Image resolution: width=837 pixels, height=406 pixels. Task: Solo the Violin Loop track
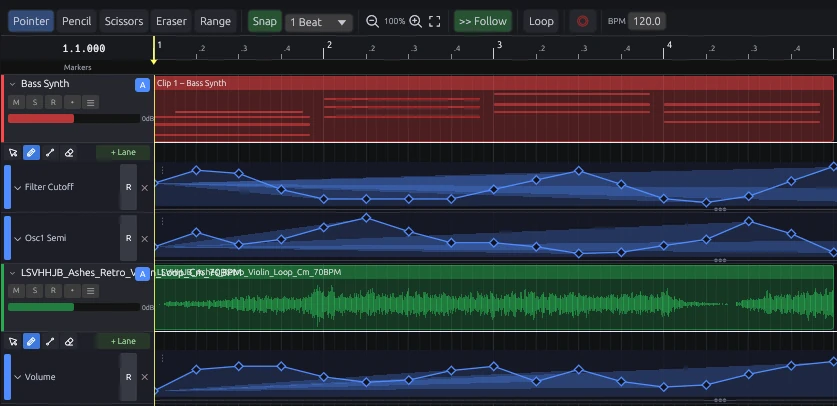click(x=35, y=291)
